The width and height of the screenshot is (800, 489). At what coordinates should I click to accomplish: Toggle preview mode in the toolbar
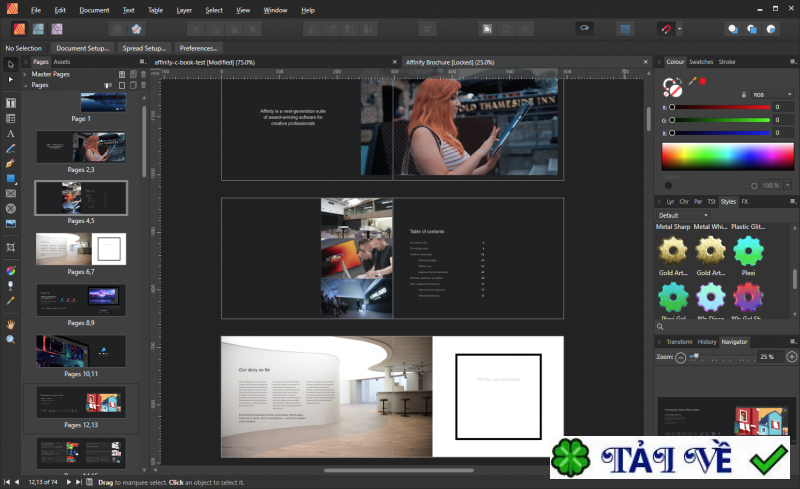pos(585,29)
